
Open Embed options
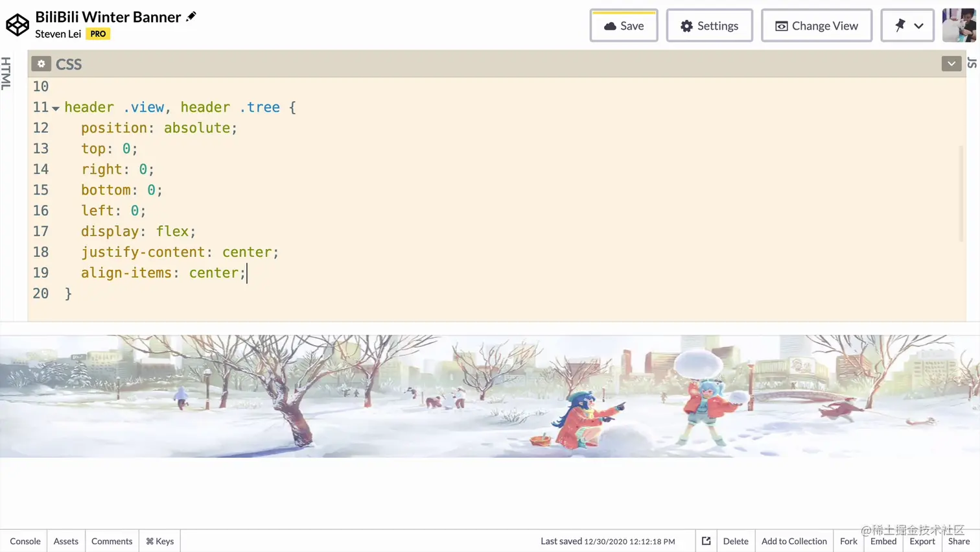(883, 541)
